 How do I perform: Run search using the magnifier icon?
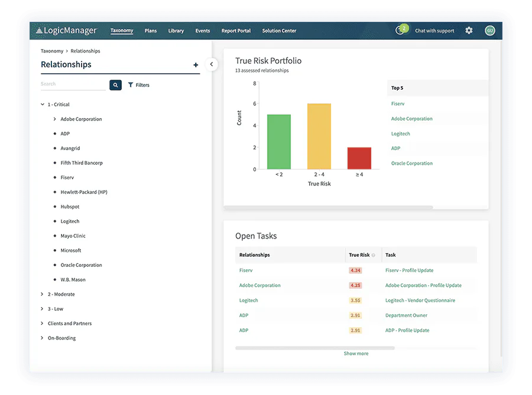click(x=115, y=84)
